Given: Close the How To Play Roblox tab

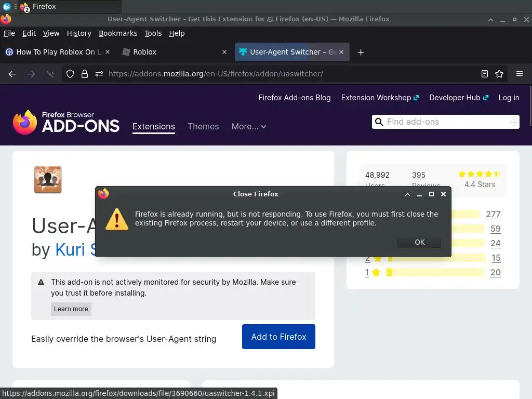Looking at the screenshot, I should pyautogui.click(x=107, y=52).
